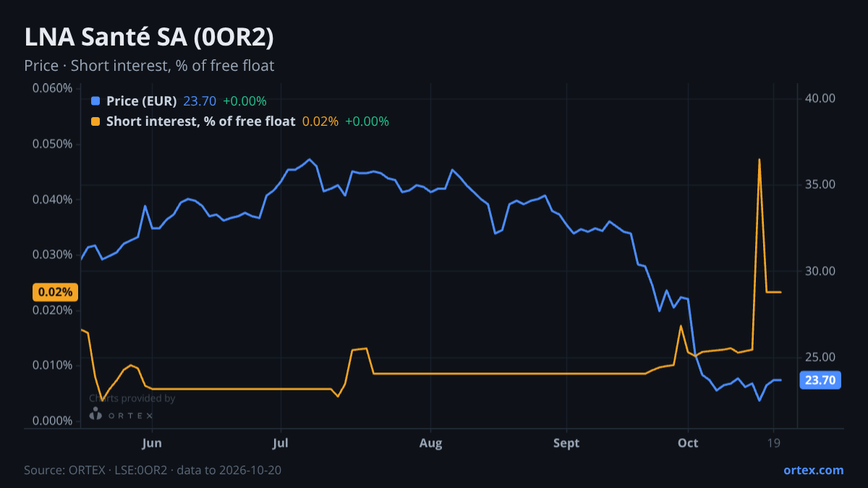Click the subtitle Price · Short interest, % of free float
This screenshot has width=868, height=488.
click(149, 66)
